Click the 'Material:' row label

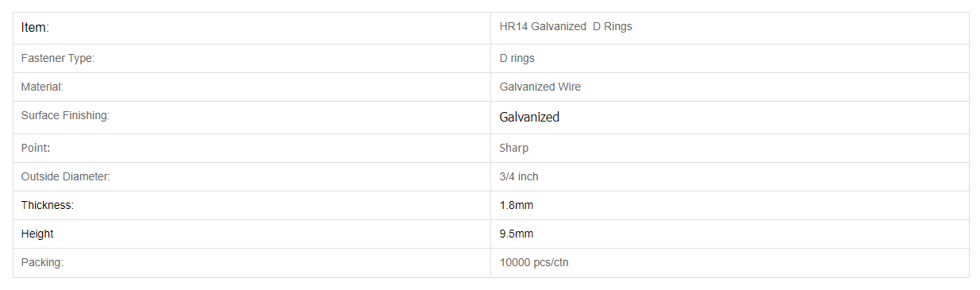point(42,87)
